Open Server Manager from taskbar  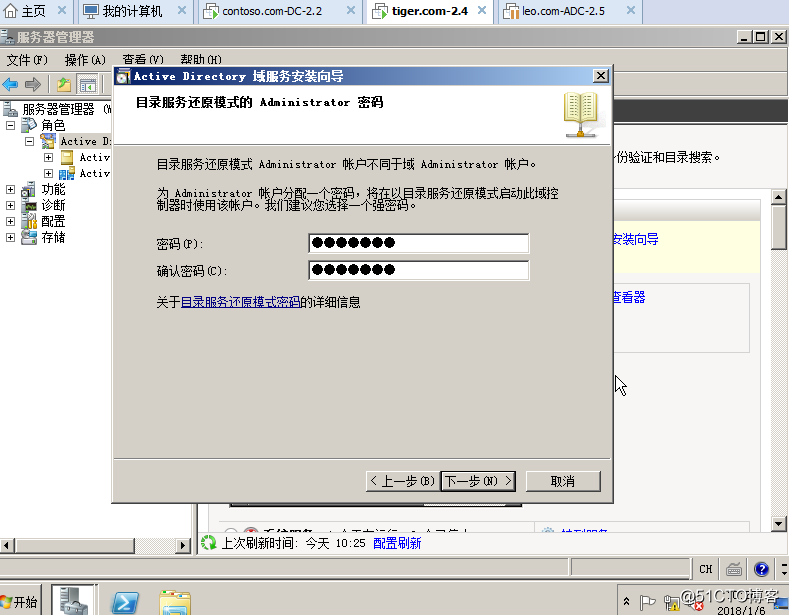[x=73, y=600]
